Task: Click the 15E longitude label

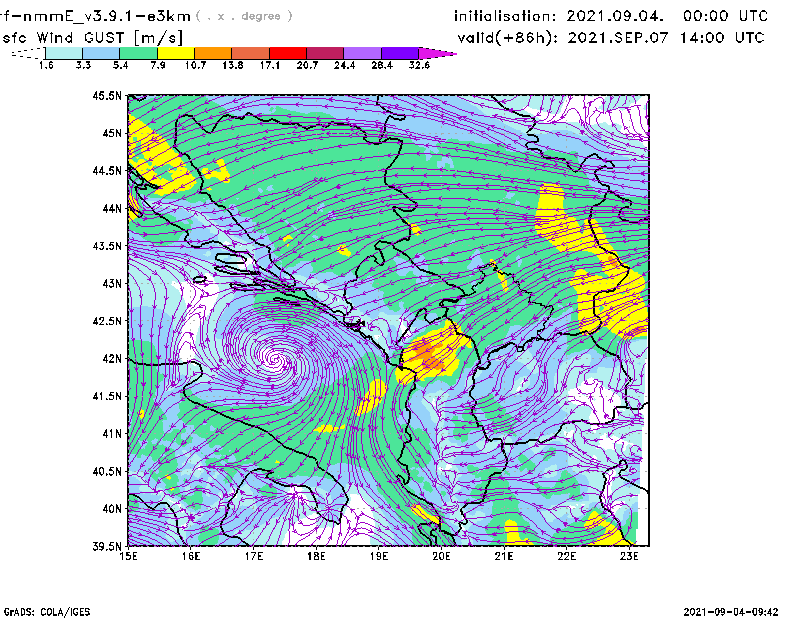Action: [128, 557]
